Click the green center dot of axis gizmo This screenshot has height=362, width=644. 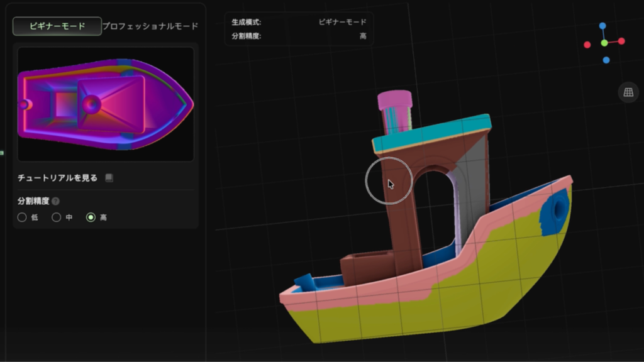click(604, 43)
